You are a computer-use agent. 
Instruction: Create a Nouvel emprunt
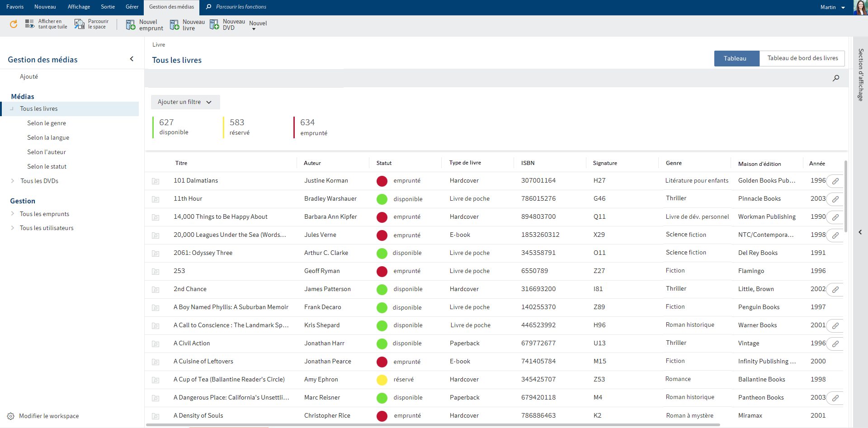point(145,25)
